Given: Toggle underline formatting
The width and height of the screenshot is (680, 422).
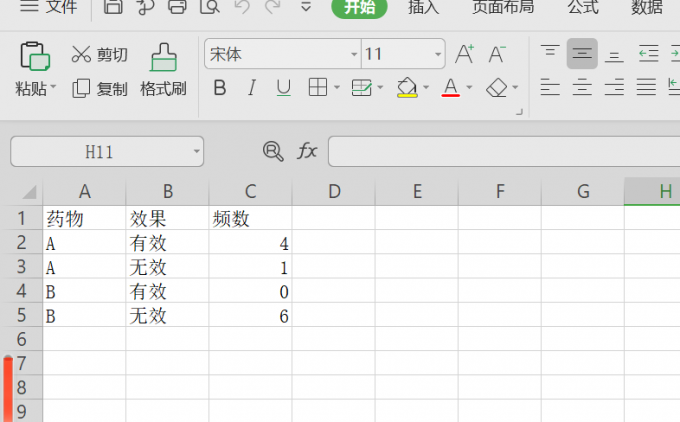Looking at the screenshot, I should point(284,88).
